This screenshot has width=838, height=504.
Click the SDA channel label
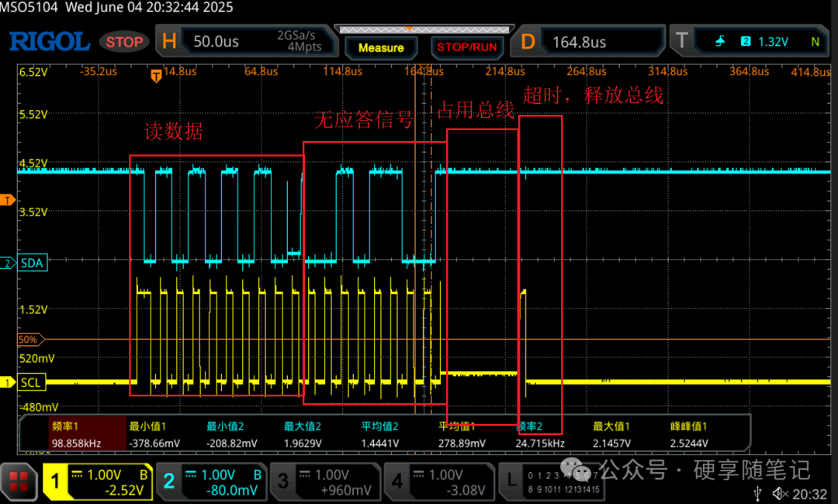point(31,263)
